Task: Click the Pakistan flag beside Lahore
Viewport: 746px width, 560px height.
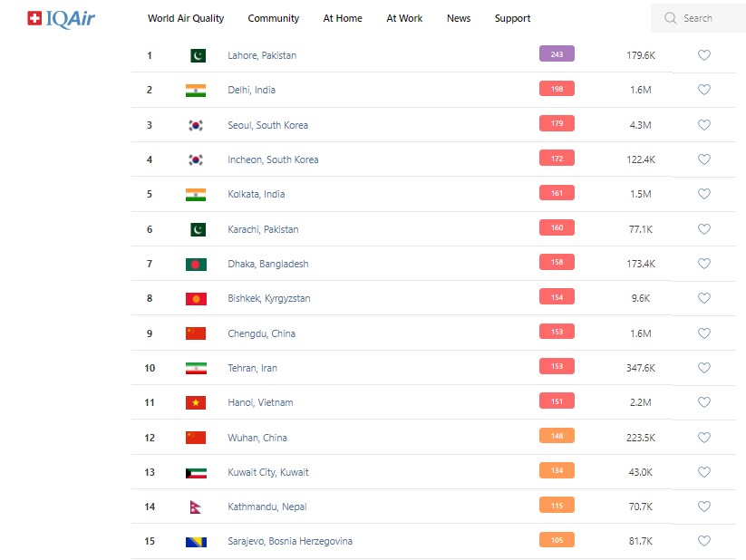Action: [x=198, y=55]
